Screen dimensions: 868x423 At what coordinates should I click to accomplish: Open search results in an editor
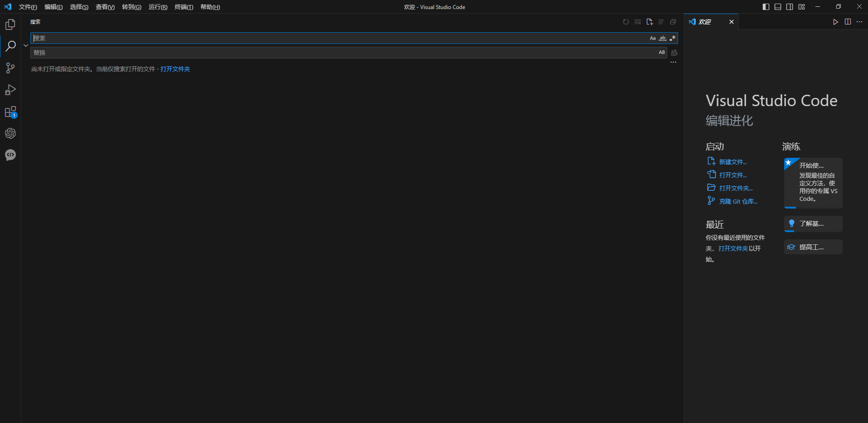(650, 22)
